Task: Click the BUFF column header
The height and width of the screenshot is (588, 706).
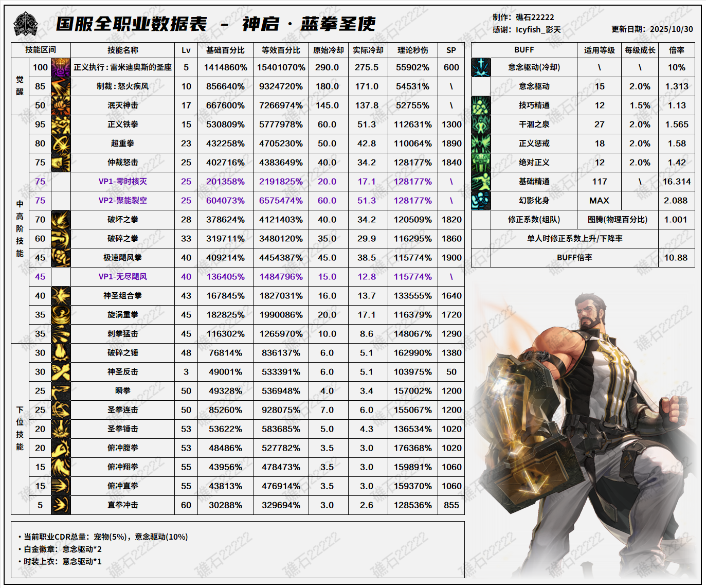Action: (524, 50)
